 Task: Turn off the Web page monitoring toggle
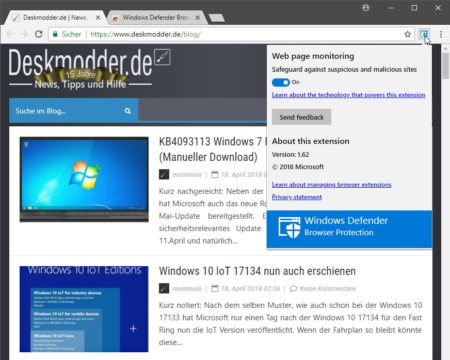click(281, 82)
